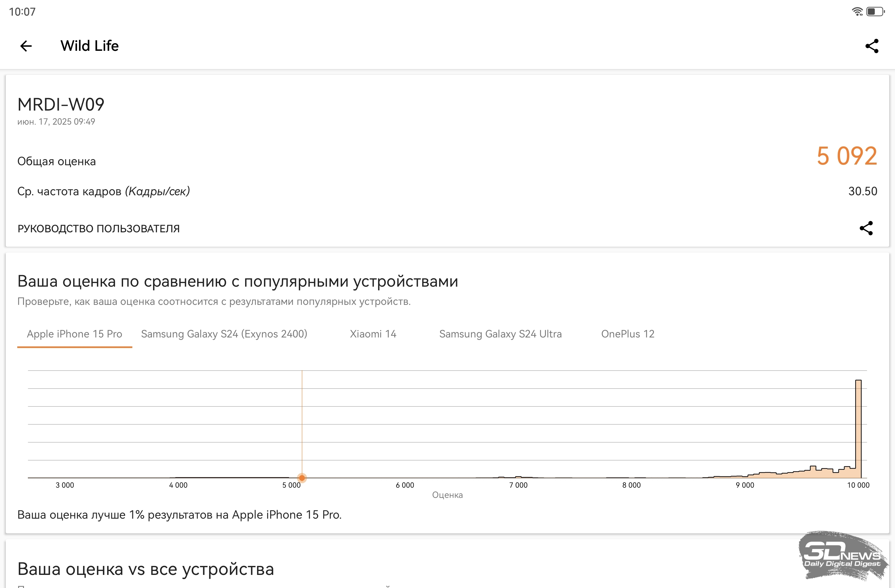Tap the frame rate value 30.50

coord(863,191)
